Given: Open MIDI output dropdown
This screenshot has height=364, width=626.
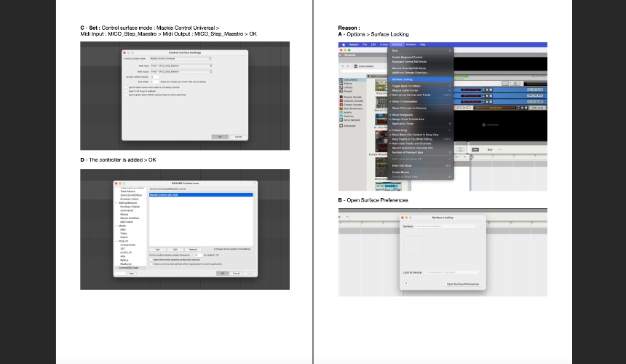Looking at the screenshot, I should point(181,71).
